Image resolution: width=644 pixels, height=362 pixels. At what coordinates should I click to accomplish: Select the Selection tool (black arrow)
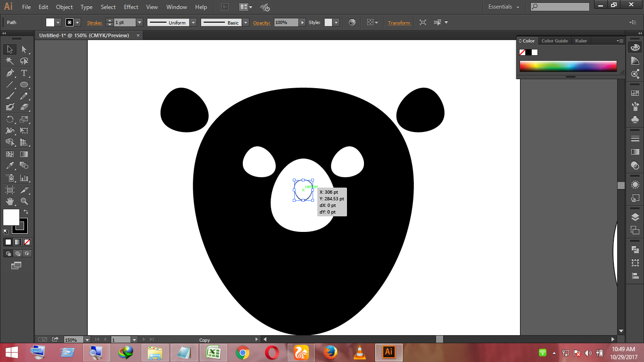[x=10, y=49]
